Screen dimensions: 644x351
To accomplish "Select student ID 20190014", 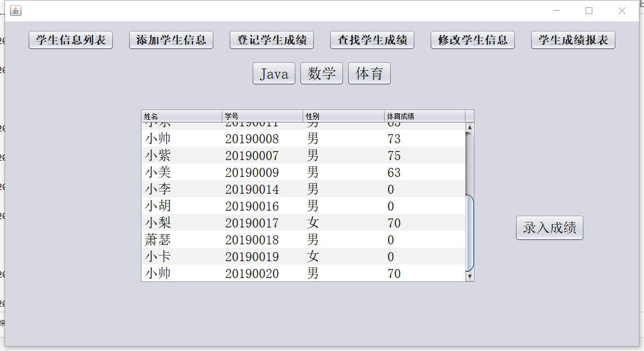I will coord(252,189).
